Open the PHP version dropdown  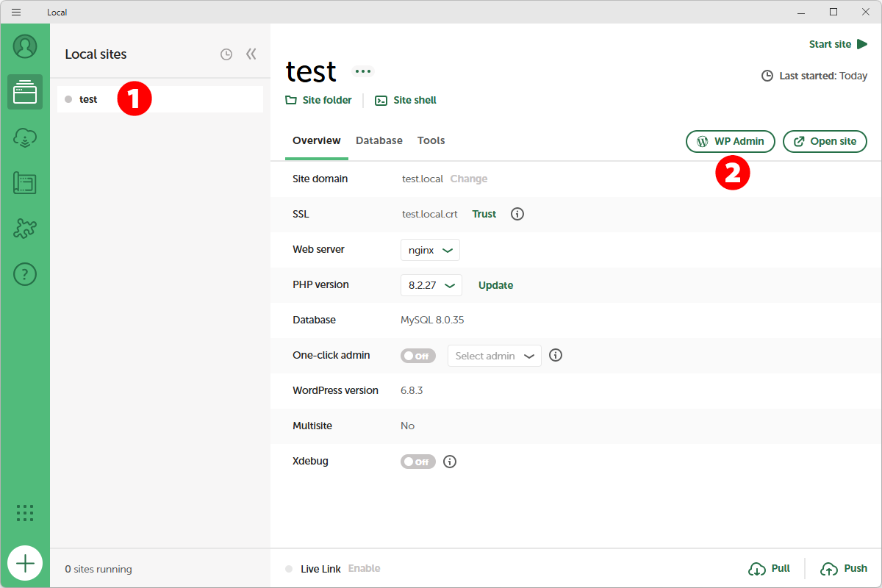click(431, 285)
